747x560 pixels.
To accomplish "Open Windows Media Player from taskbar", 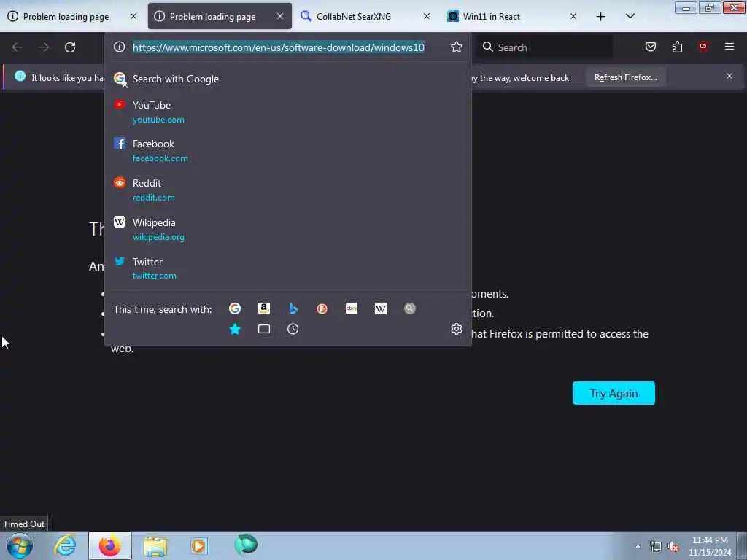I will [199, 545].
